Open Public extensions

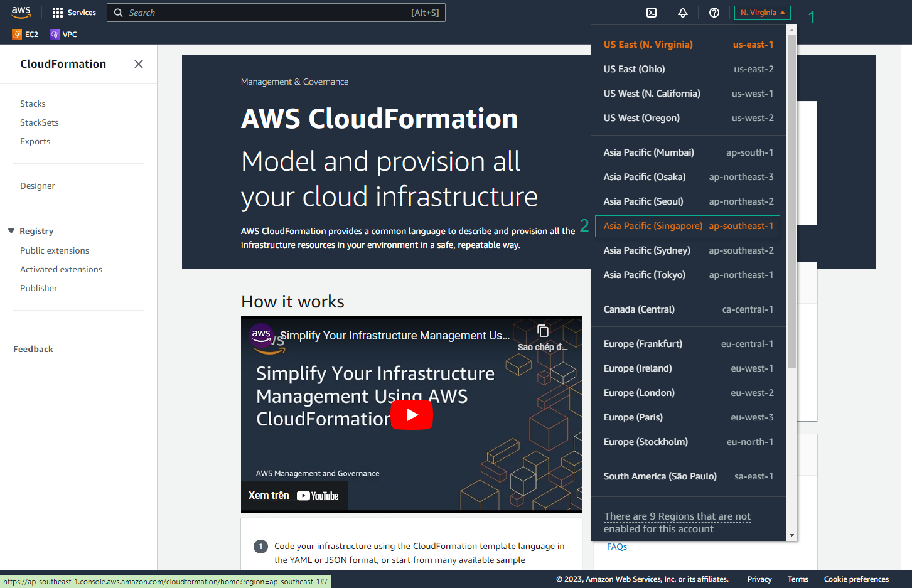click(55, 250)
